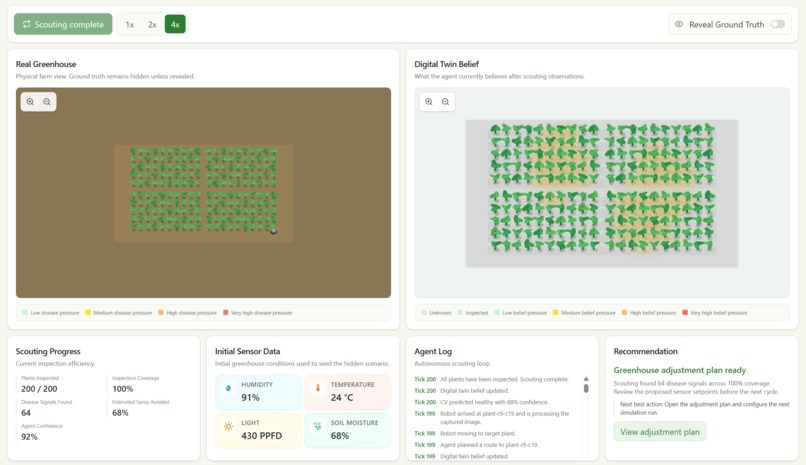Click the "100%" inspection coverage value
The width and height of the screenshot is (806, 465).
(123, 389)
